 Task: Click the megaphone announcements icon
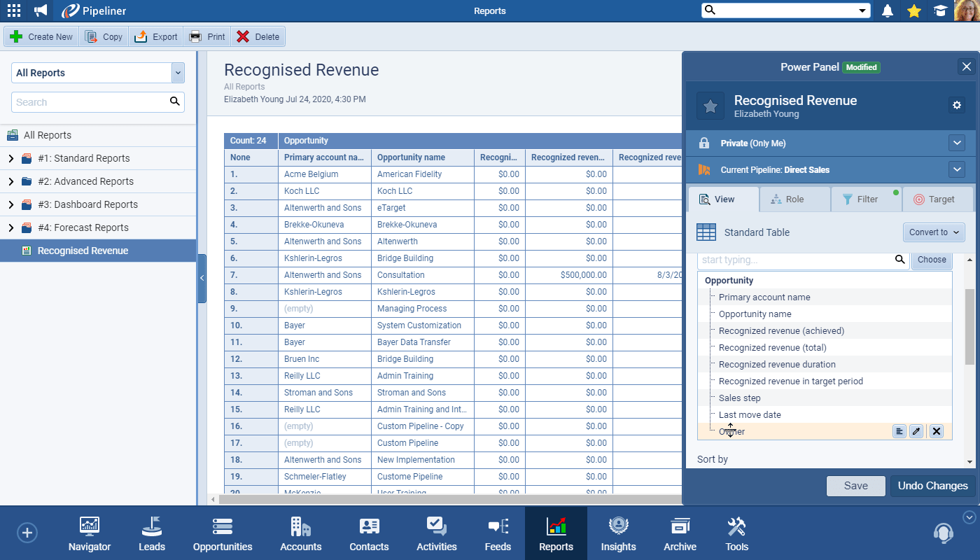pos(41,10)
